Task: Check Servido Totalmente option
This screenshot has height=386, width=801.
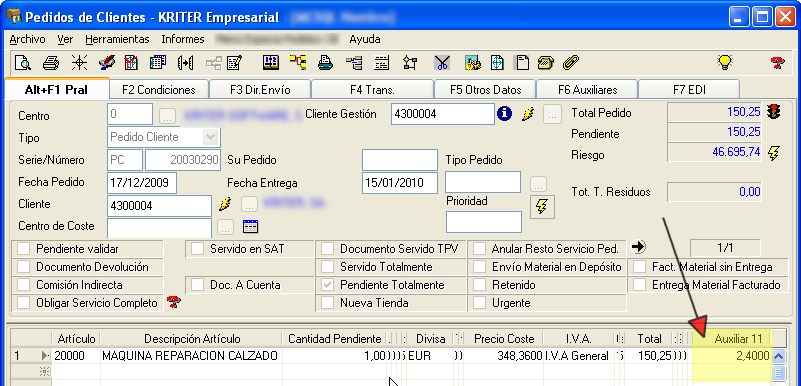Action: click(327, 267)
